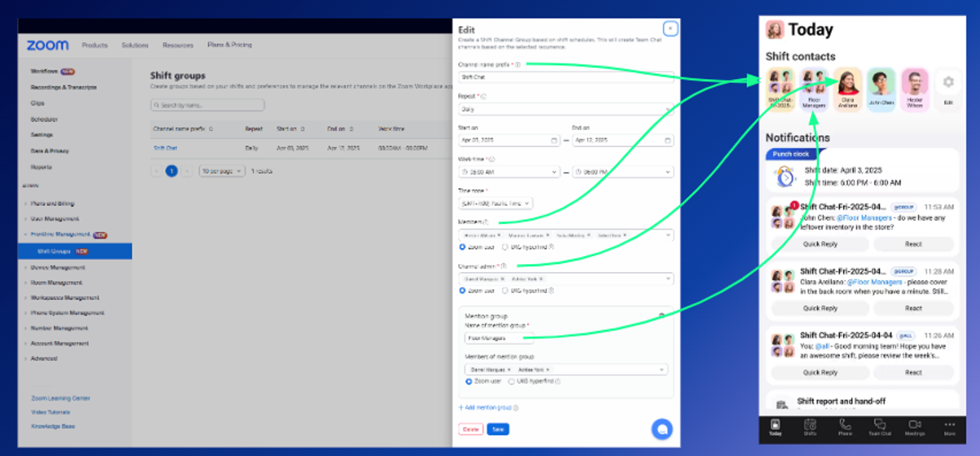Open Plans & Pricing in header
Image resolution: width=980 pixels, height=456 pixels.
coord(230,46)
